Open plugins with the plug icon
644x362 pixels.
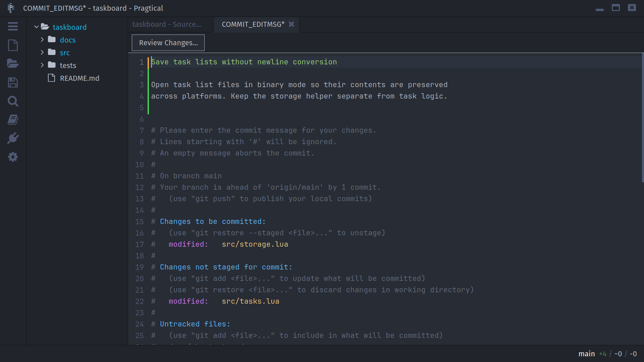pyautogui.click(x=13, y=138)
